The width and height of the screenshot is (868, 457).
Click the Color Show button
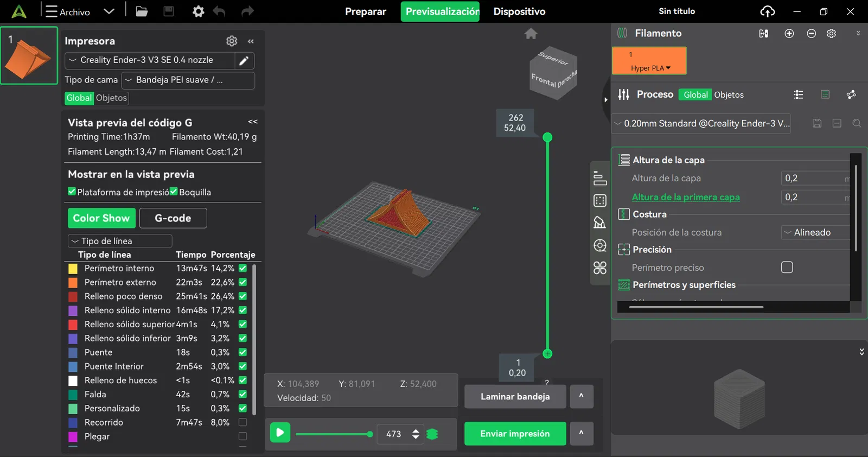101,218
